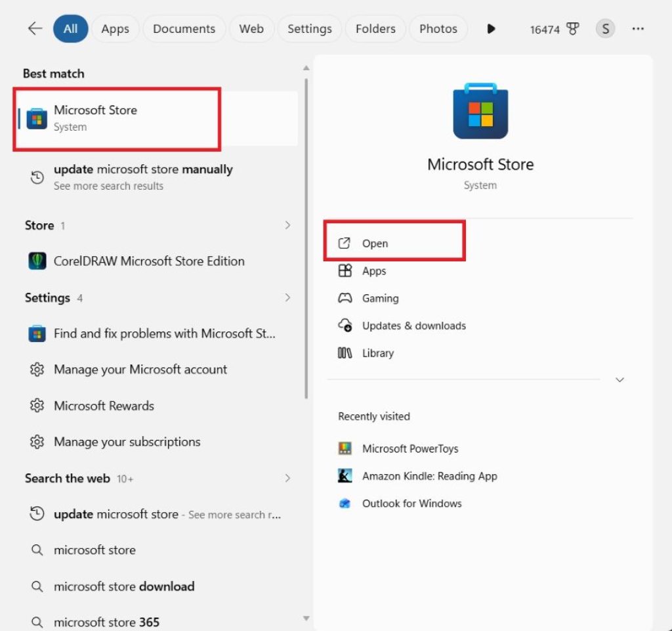Click the Open launch icon
The image size is (672, 631).
pyautogui.click(x=344, y=243)
